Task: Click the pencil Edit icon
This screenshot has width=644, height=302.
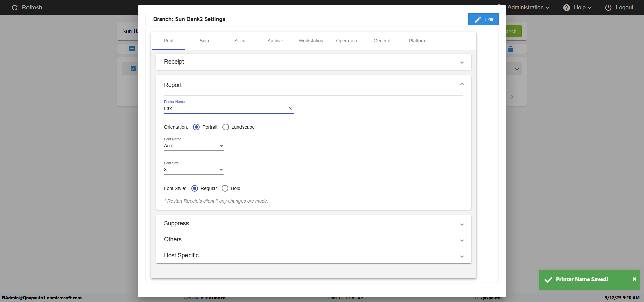Action: tap(478, 20)
